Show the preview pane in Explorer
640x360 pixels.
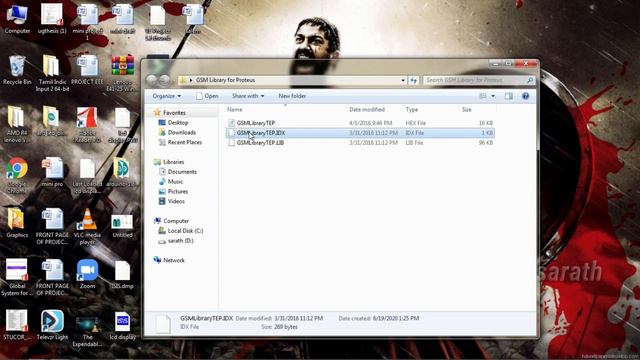[x=509, y=96]
